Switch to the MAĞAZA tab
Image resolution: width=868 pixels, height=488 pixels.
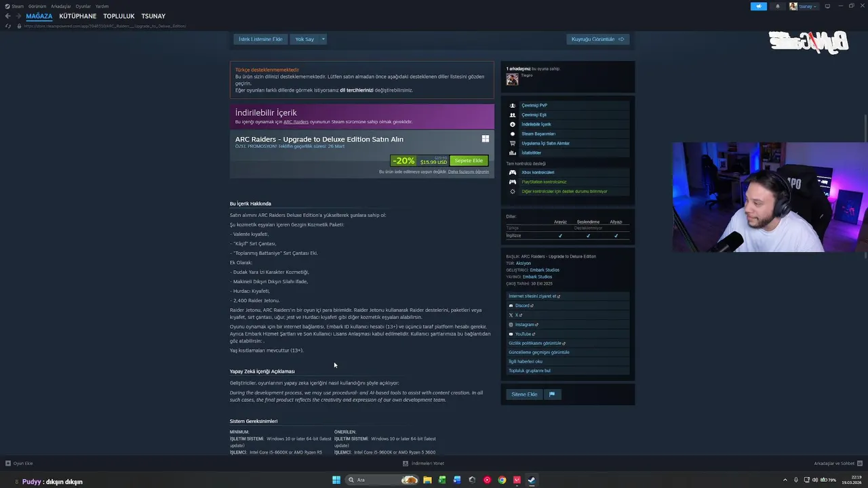pos(39,16)
